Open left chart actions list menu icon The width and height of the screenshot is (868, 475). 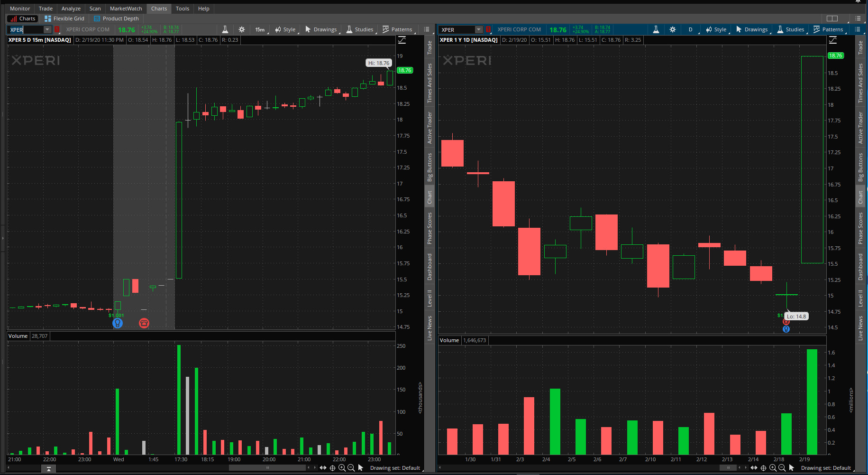[427, 29]
